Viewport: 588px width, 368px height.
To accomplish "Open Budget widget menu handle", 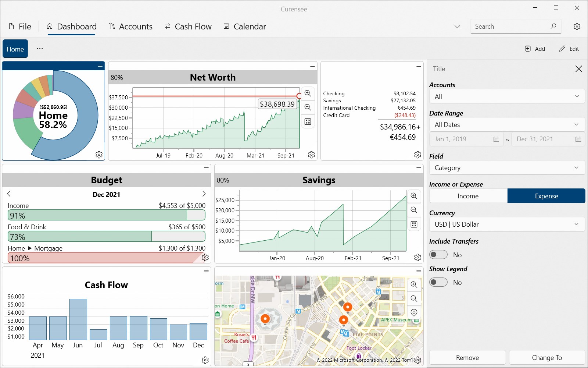I will click(206, 168).
